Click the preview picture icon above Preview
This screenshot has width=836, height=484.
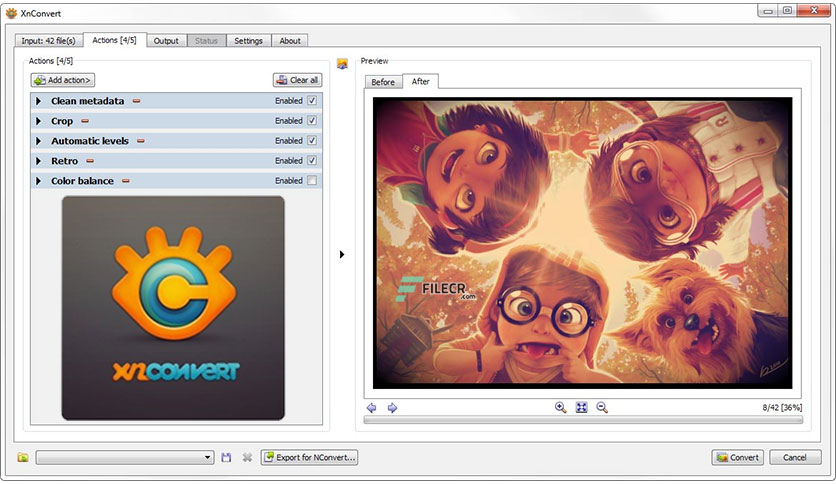pyautogui.click(x=342, y=64)
